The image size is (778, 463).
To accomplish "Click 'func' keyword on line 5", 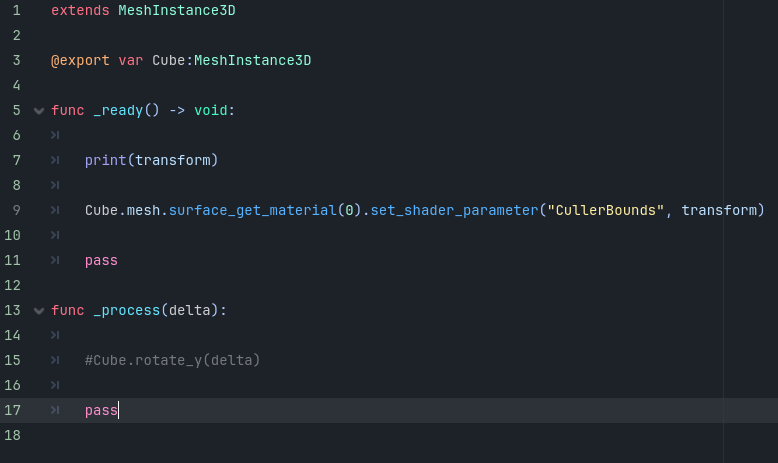I will [x=67, y=110].
